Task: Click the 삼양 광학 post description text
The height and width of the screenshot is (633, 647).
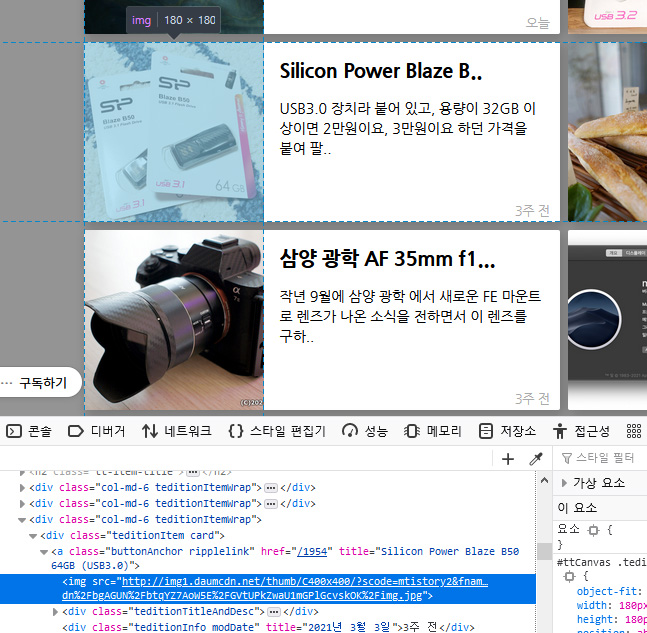Action: click(x=410, y=316)
